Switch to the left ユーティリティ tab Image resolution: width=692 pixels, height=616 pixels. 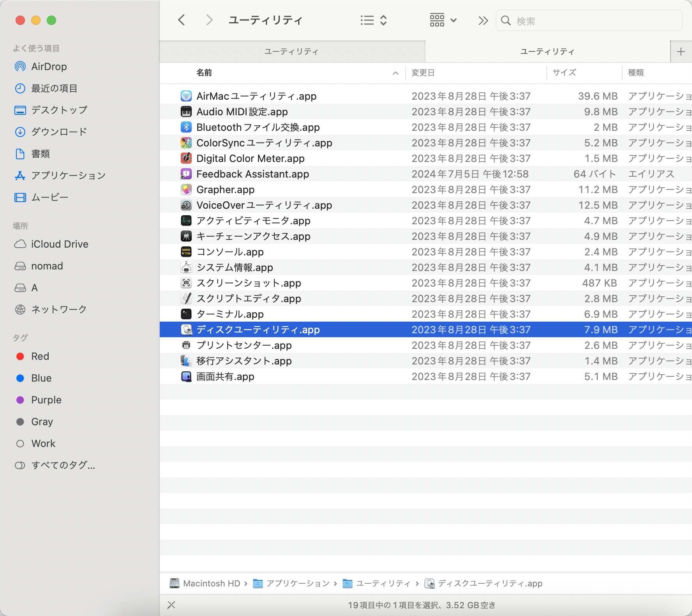tap(291, 51)
